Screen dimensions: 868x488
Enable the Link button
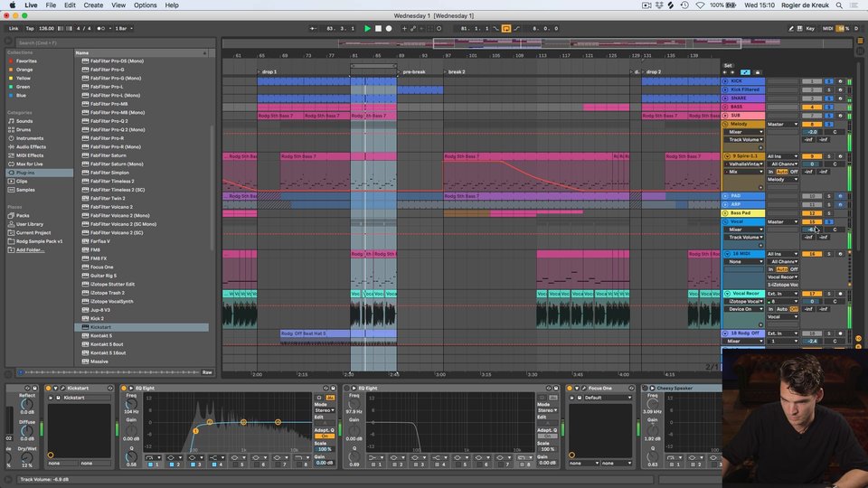[14, 28]
